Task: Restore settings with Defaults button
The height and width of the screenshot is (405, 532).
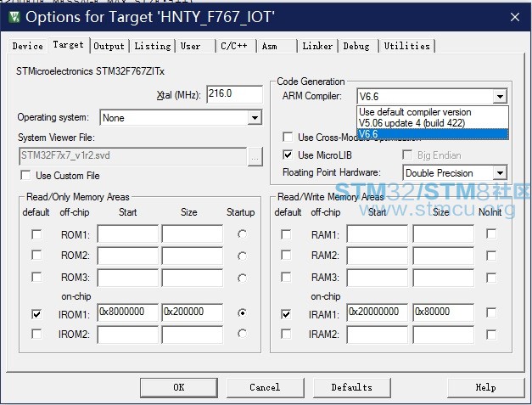Action: tap(352, 387)
